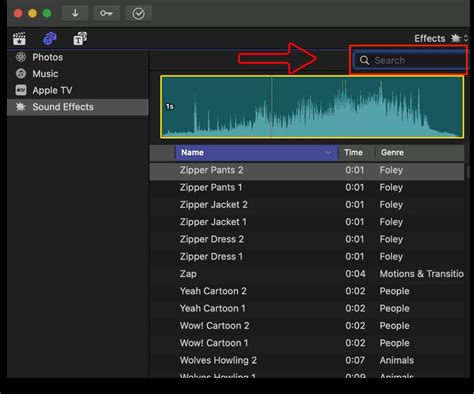Screen dimensions: 474x394
Task: Select the Photos and Audio sidebar icon
Action: [50, 39]
